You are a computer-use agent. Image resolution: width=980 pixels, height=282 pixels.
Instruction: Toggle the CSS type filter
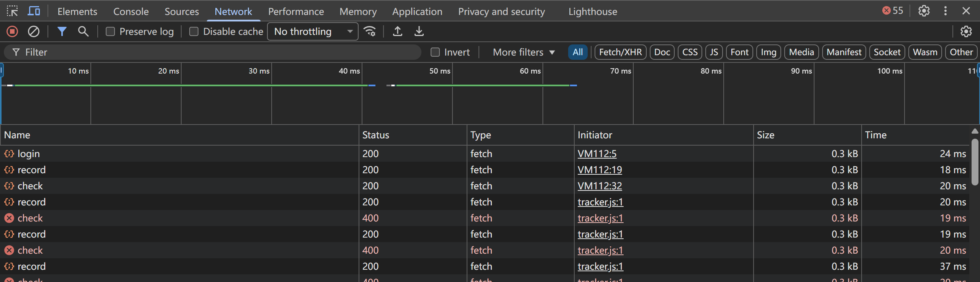pyautogui.click(x=690, y=52)
